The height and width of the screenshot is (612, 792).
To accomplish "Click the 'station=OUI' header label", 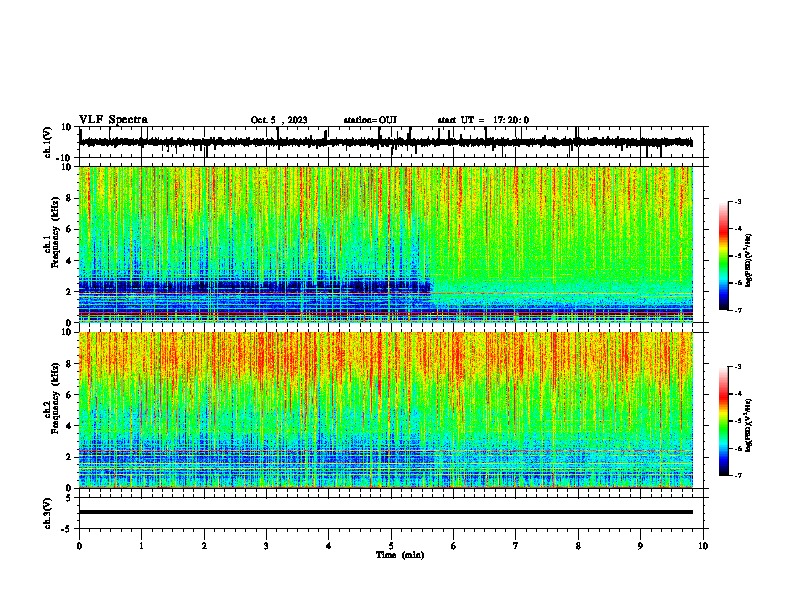I will (x=370, y=120).
